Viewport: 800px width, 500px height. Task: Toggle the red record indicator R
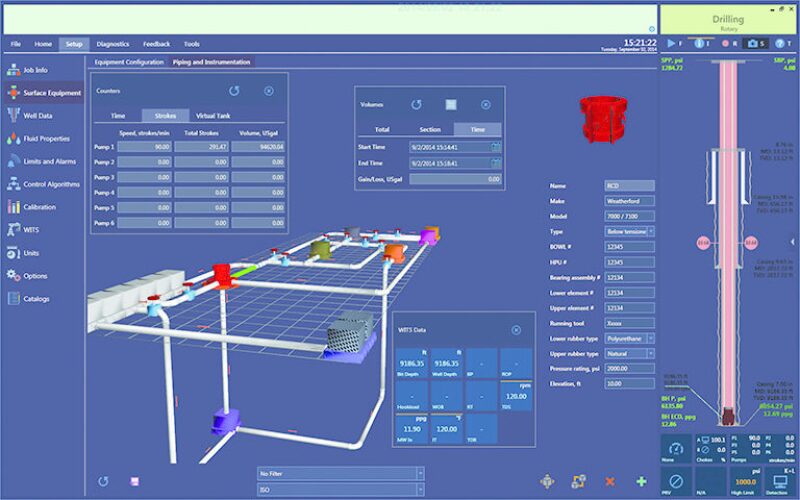click(727, 43)
